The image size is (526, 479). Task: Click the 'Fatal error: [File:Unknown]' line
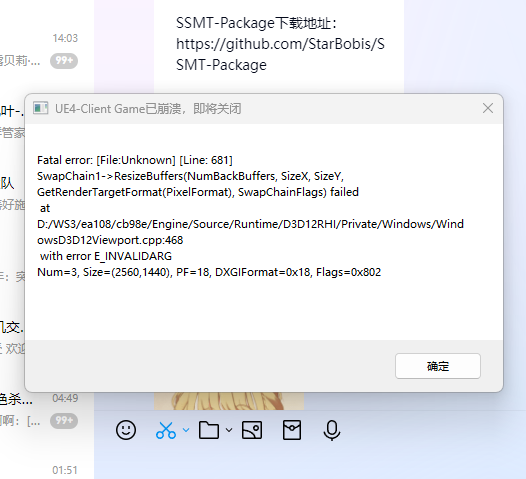135,160
